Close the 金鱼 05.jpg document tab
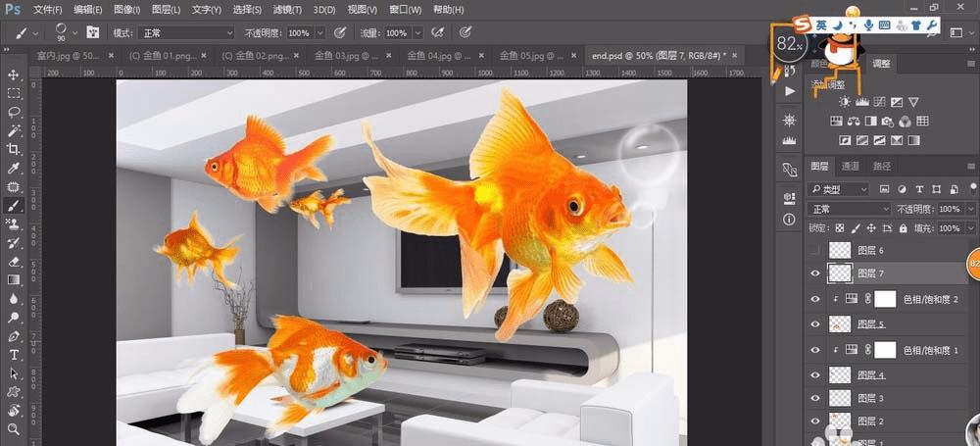Viewport: 980px width, 446px height. point(572,56)
